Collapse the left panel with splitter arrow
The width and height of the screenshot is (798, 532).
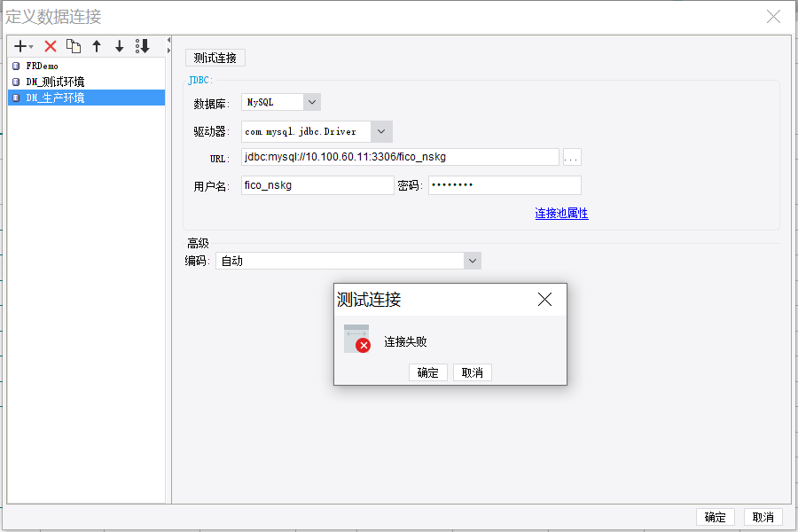coord(168,39)
